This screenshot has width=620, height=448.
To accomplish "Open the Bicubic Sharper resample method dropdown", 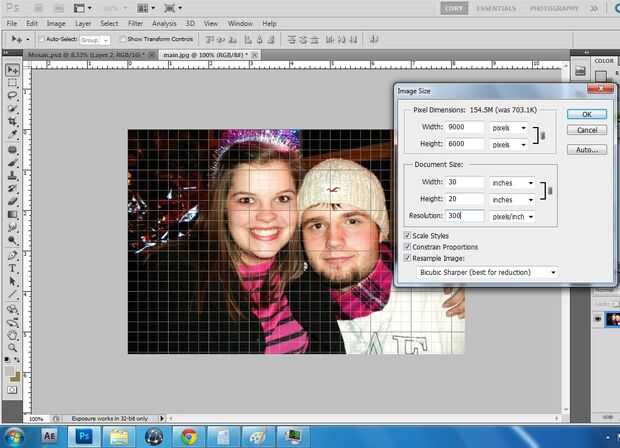I will 488,272.
